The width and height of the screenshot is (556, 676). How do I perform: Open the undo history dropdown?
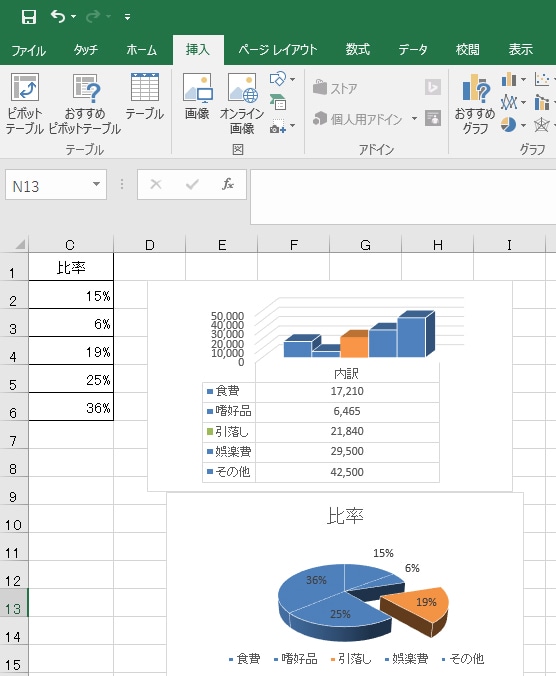point(74,17)
